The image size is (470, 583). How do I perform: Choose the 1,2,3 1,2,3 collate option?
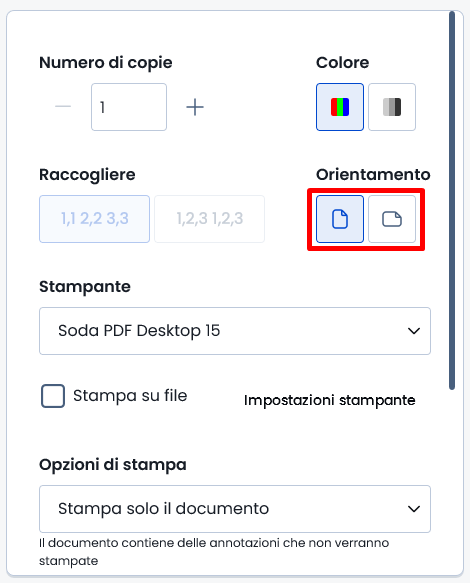[x=210, y=219]
